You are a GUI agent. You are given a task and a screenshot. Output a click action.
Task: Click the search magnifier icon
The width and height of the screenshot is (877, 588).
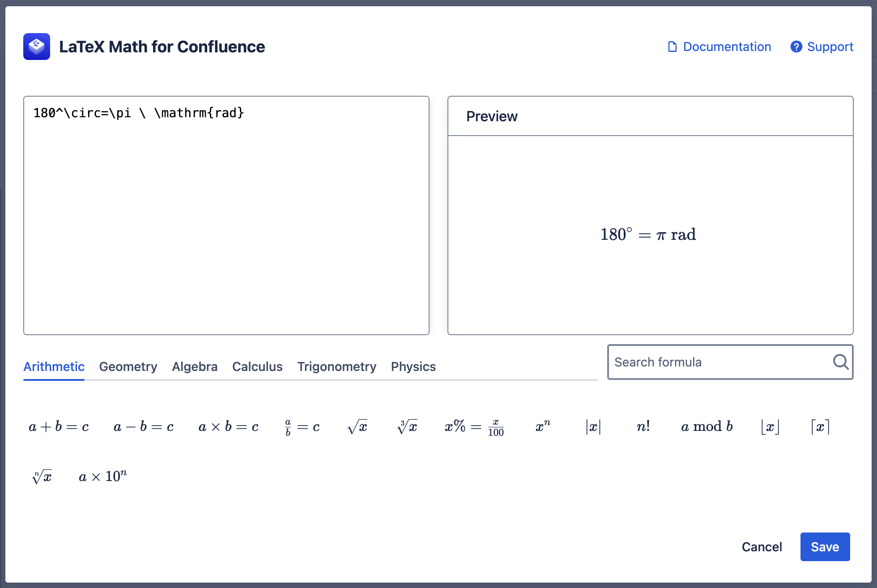coord(840,362)
